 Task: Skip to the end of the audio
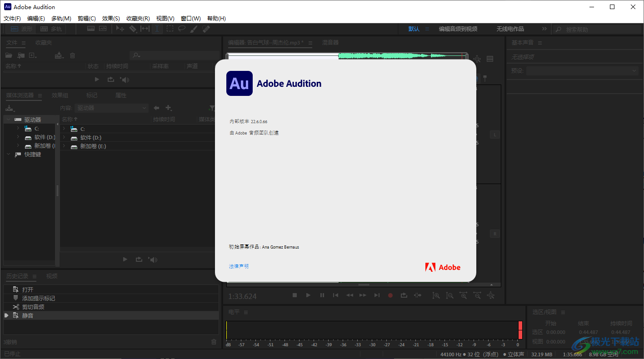[377, 295]
